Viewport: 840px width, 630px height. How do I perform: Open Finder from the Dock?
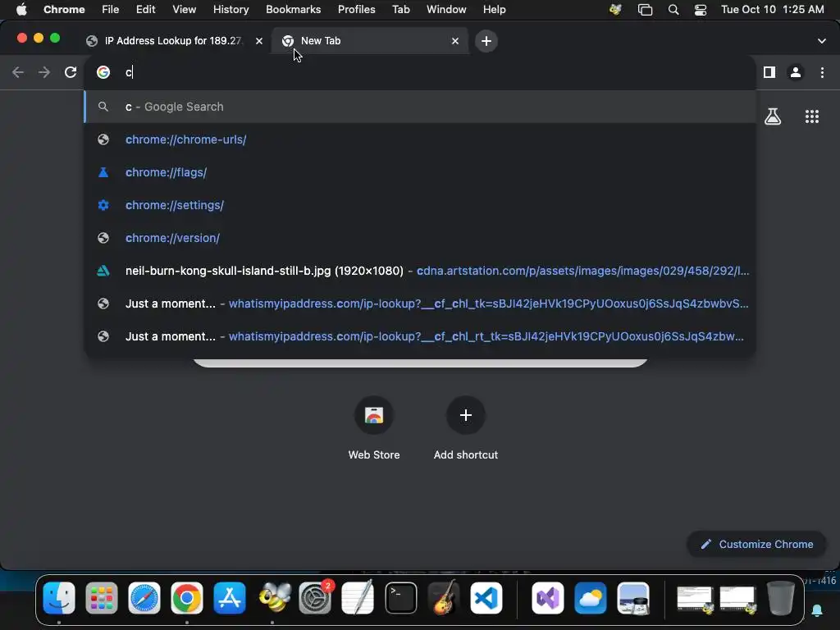(x=59, y=598)
